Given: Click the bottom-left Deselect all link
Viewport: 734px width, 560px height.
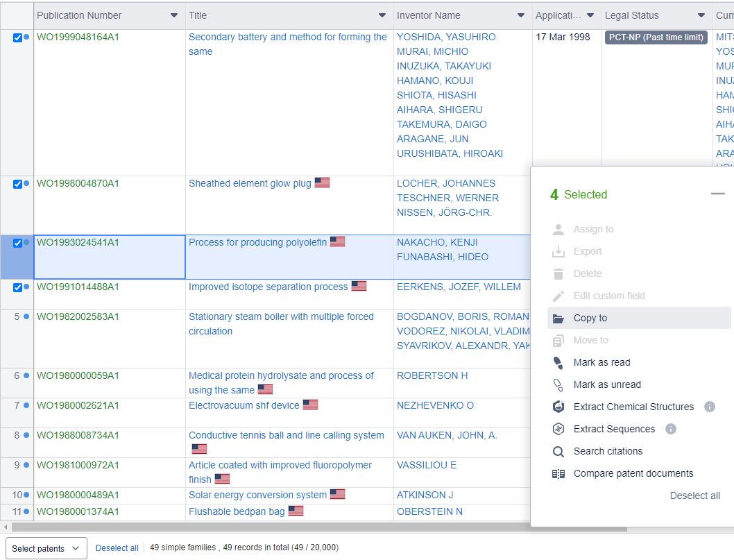Looking at the screenshot, I should pos(117,548).
